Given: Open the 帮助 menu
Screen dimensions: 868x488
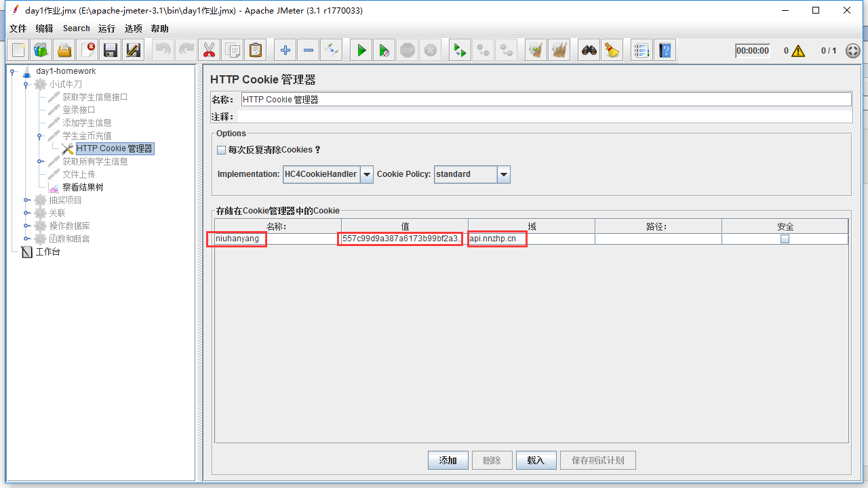Looking at the screenshot, I should pos(160,28).
